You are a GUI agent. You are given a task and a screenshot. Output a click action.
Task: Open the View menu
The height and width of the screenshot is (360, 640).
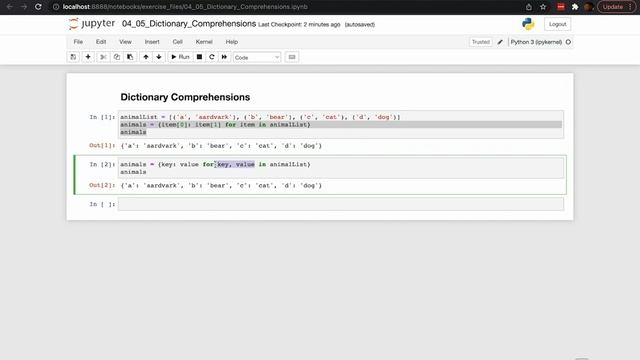(125, 42)
